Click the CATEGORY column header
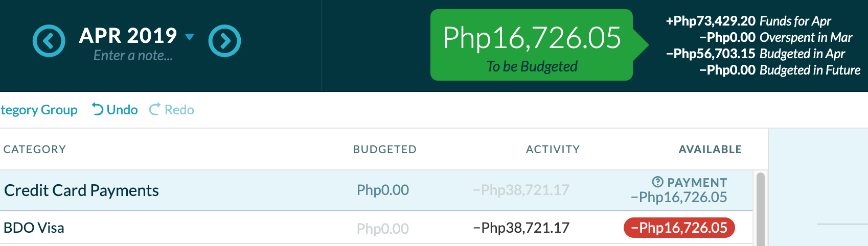This screenshot has width=868, height=246. pyautogui.click(x=35, y=149)
